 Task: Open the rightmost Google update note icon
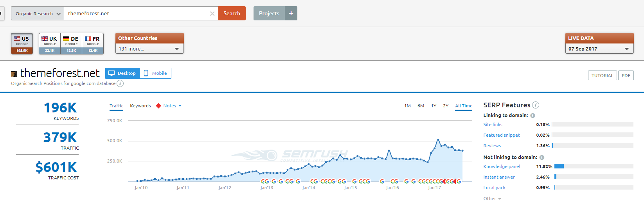point(459,181)
